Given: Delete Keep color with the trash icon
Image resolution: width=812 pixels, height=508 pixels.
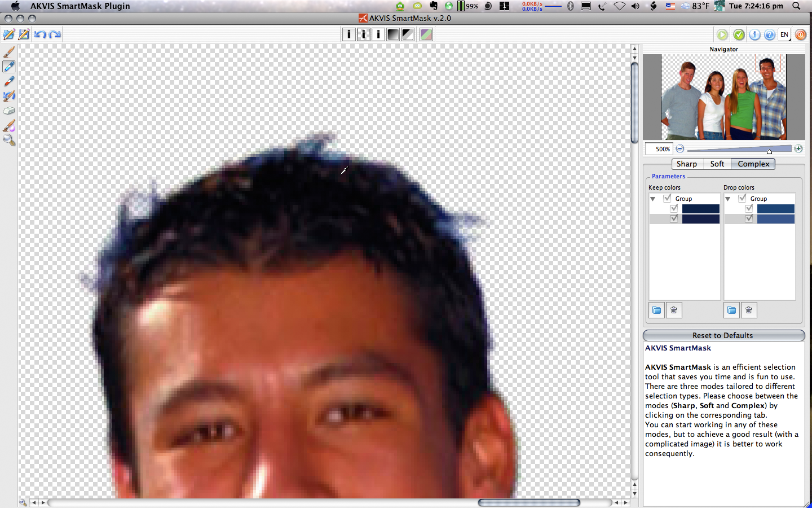Looking at the screenshot, I should pos(674,310).
